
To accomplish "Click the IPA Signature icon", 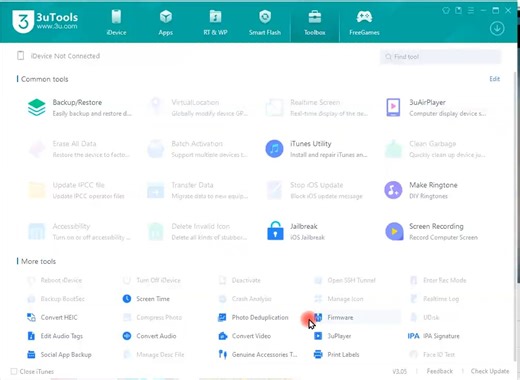I will coord(413,336).
